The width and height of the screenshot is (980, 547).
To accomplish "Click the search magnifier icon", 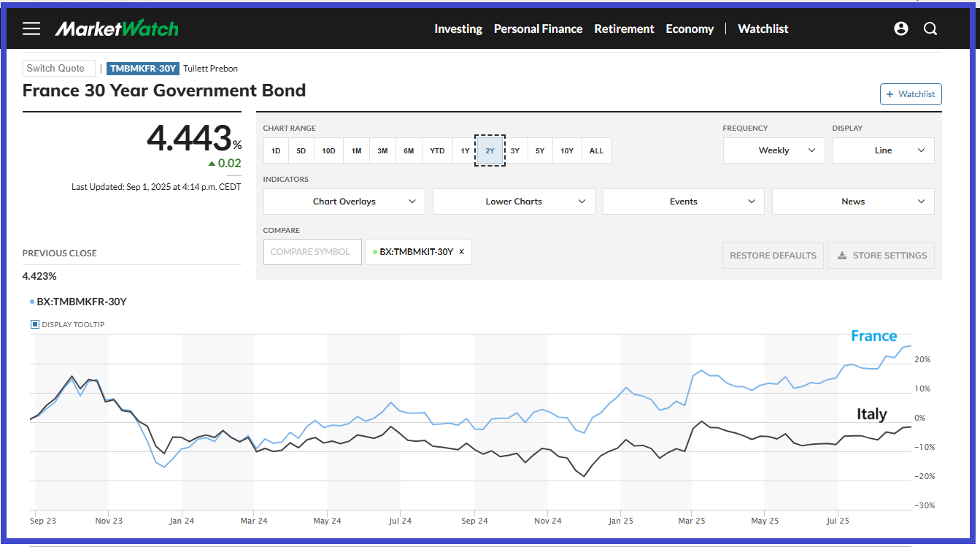I will pos(930,28).
